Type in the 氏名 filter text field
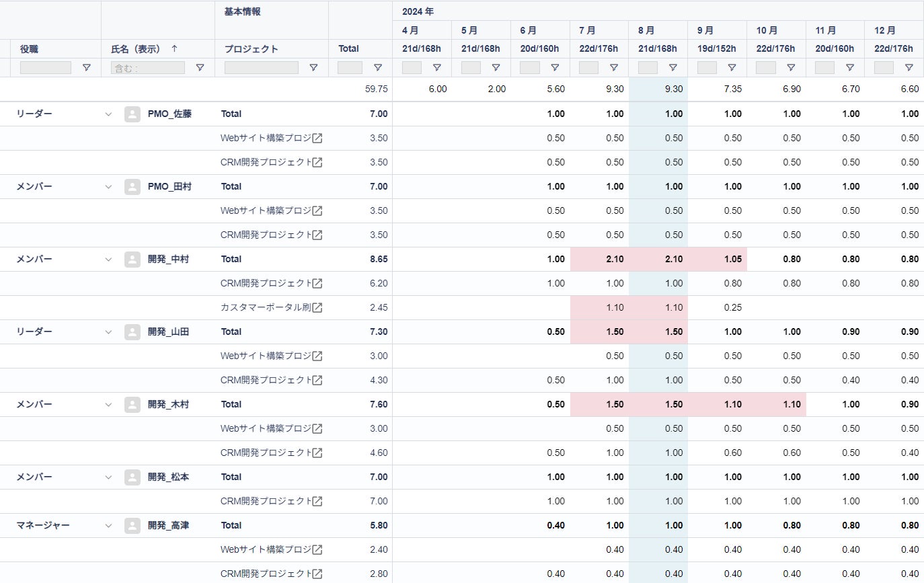The image size is (924, 583). coord(147,68)
